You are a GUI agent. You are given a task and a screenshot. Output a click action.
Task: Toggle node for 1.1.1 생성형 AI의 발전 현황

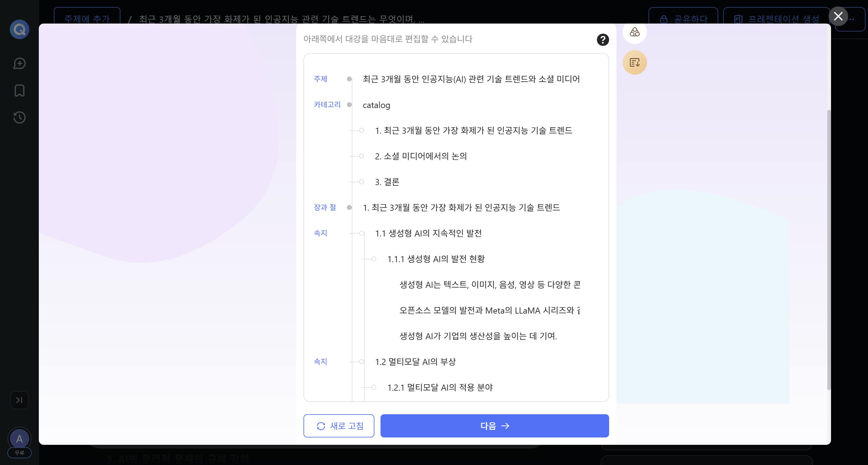coord(374,259)
